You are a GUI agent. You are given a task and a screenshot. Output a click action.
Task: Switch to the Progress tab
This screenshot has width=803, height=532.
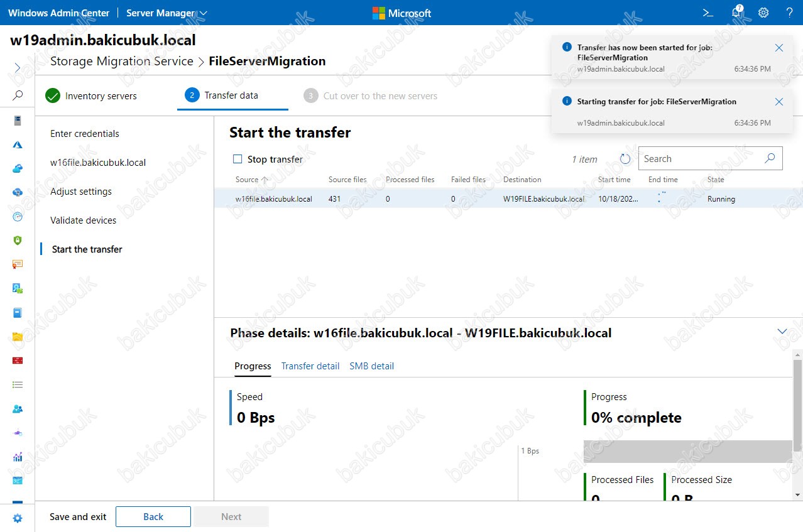253,366
